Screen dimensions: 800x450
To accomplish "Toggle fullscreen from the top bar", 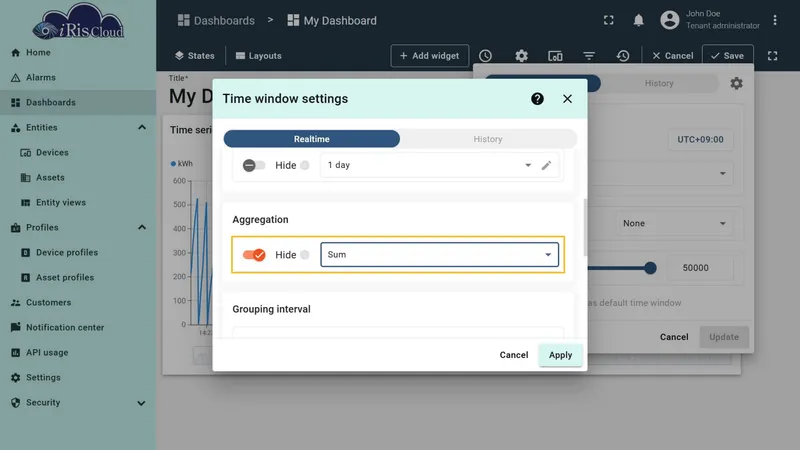I will click(609, 20).
